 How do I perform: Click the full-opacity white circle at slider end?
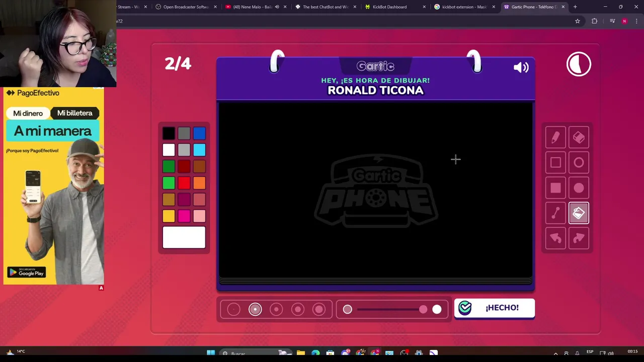point(437,310)
